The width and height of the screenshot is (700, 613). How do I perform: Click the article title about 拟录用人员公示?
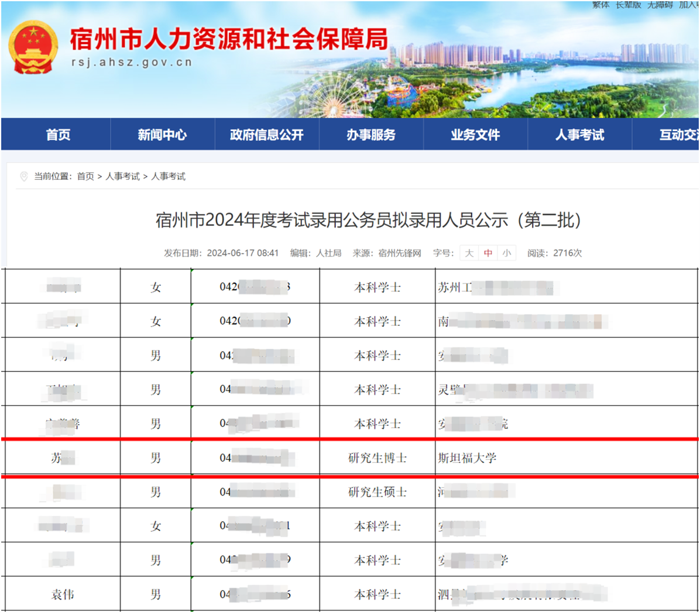[368, 220]
